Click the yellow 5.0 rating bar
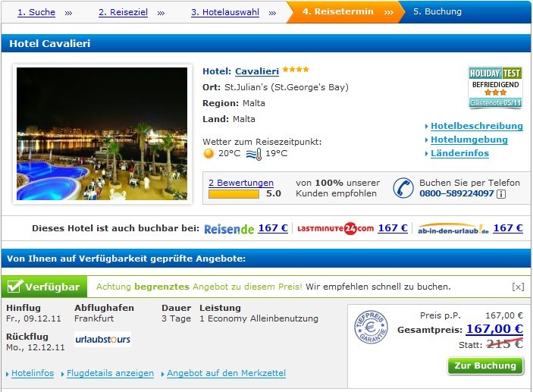Screen dimensions: 533x392 coord(234,194)
